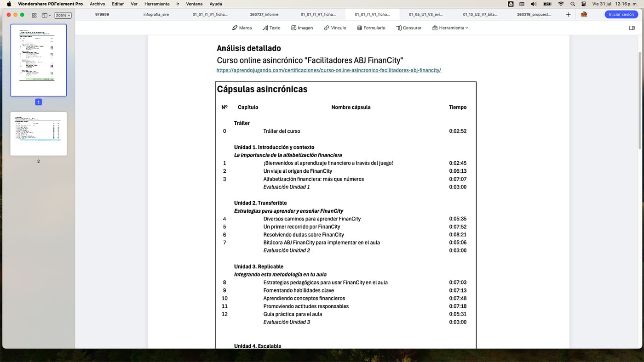Open the battery status icon
The width and height of the screenshot is (644, 362).
click(x=547, y=4)
